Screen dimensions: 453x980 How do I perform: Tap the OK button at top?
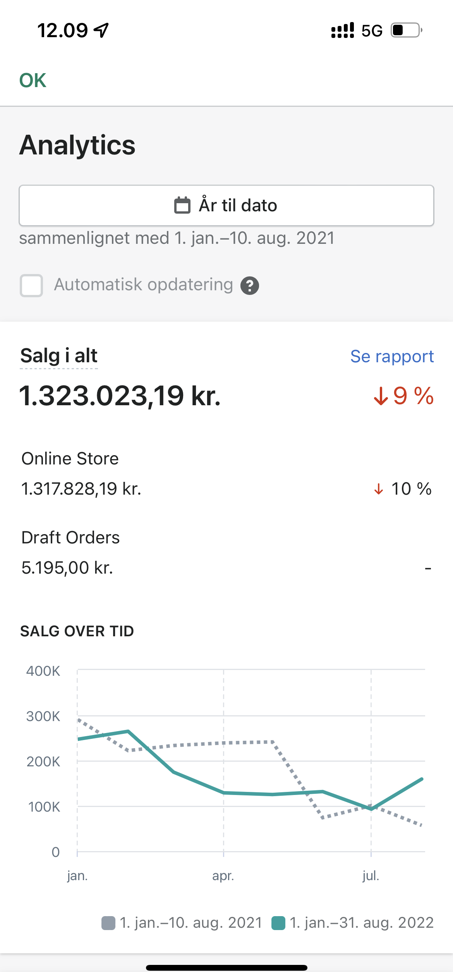33,81
